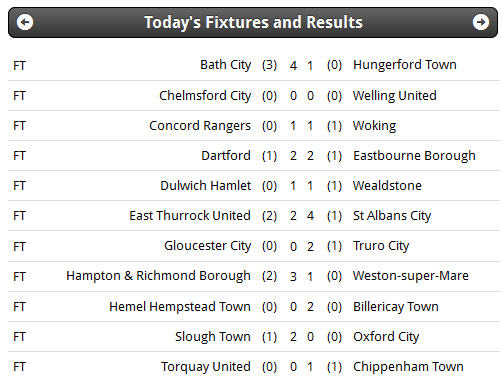Select Dulwich Hamlet team name

pos(206,186)
